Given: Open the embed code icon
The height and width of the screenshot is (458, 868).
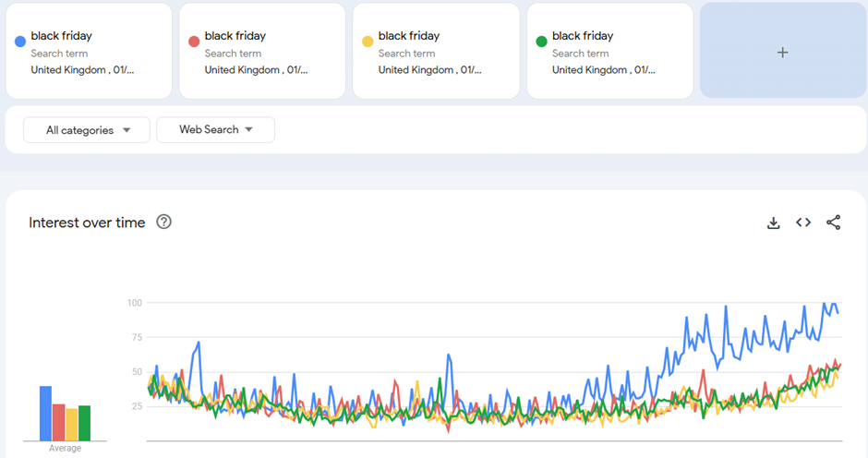Looking at the screenshot, I should [x=803, y=223].
